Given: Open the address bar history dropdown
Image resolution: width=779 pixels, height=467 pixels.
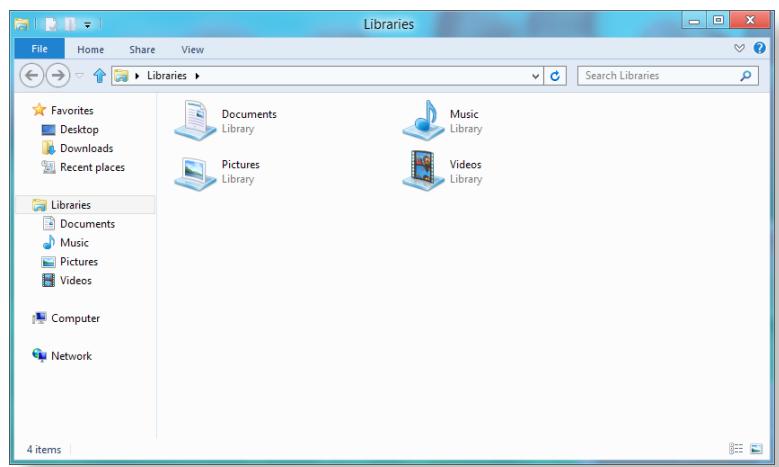Looking at the screenshot, I should pos(535,76).
